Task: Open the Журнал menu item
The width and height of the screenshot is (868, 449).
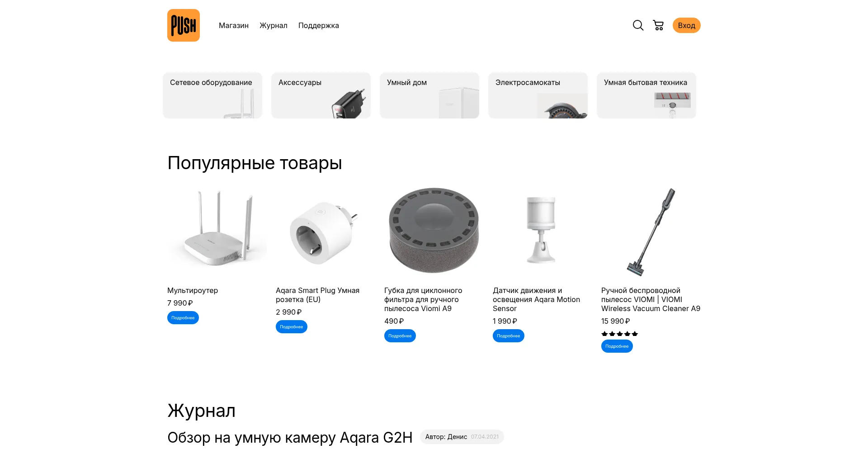Action: pyautogui.click(x=274, y=25)
